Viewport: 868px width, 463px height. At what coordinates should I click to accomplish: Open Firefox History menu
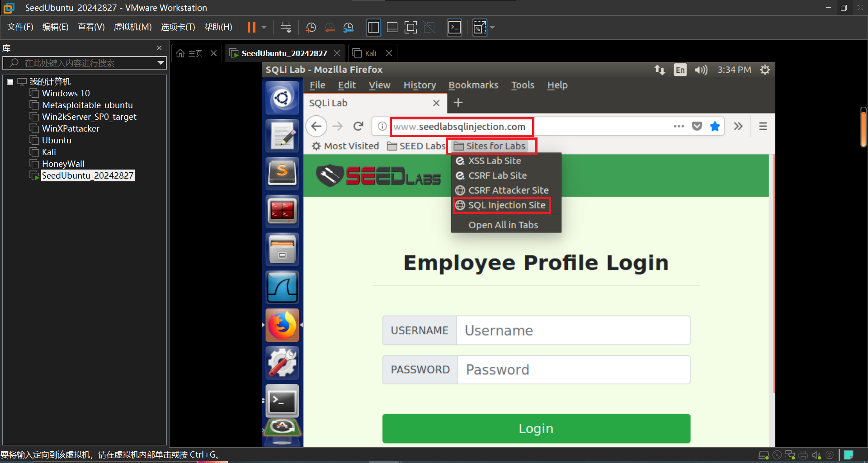(x=420, y=85)
